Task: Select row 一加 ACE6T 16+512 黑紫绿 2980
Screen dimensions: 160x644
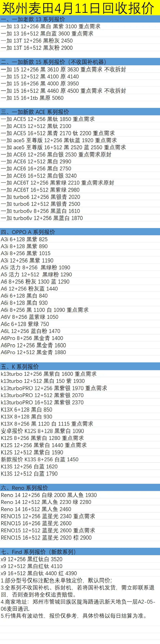Action: tap(80, 190)
